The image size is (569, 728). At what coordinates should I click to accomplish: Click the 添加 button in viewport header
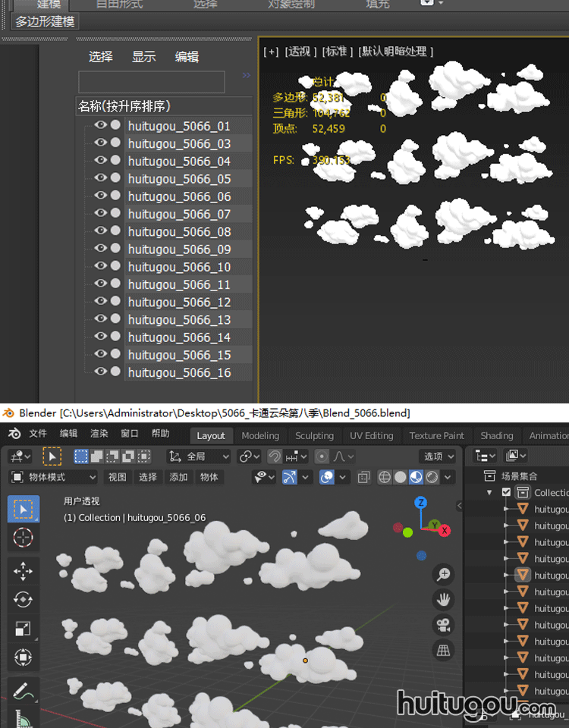click(x=178, y=477)
